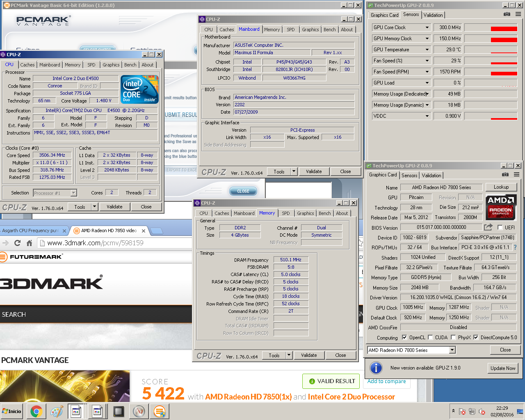The width and height of the screenshot is (525, 420).
Task: Open Graphics tab in CPU-Z Memory window
Action: pos(305,213)
